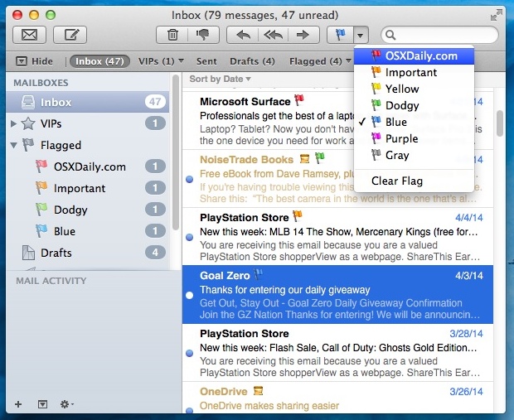
Task: Open the OneDrive email
Action: click(337, 398)
